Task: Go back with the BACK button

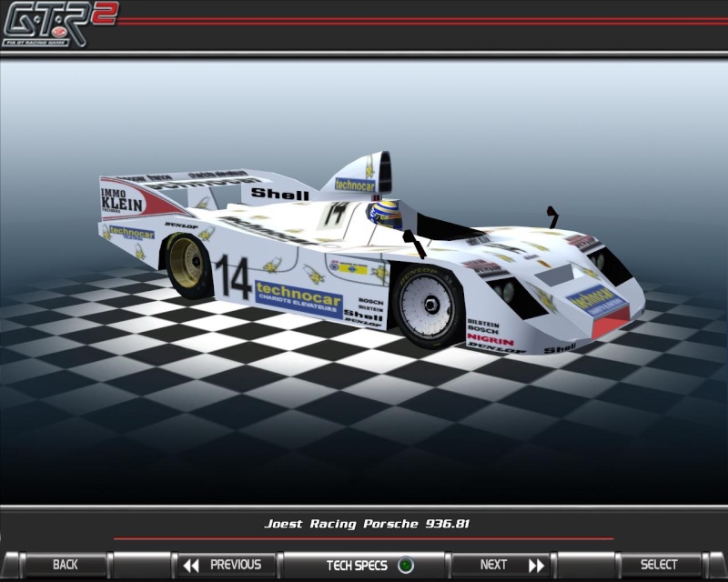Action: coord(66,565)
